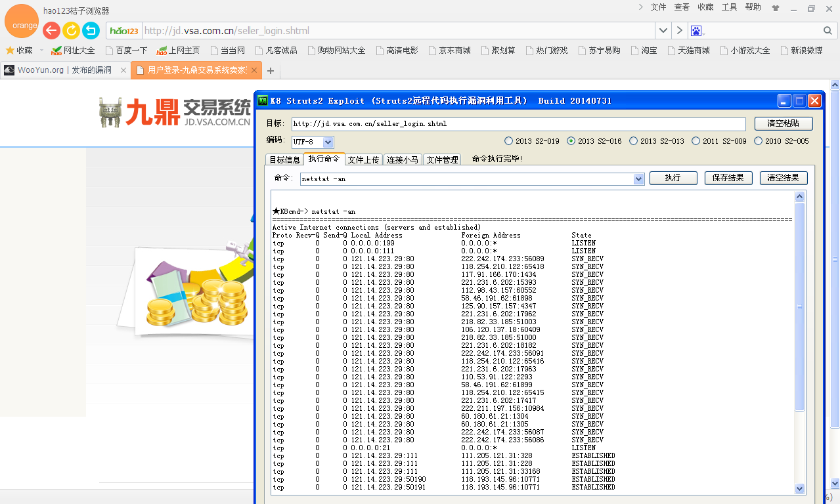This screenshot has height=504, width=840.
Task: Open the 小游戏大全 bookmark
Action: point(745,51)
